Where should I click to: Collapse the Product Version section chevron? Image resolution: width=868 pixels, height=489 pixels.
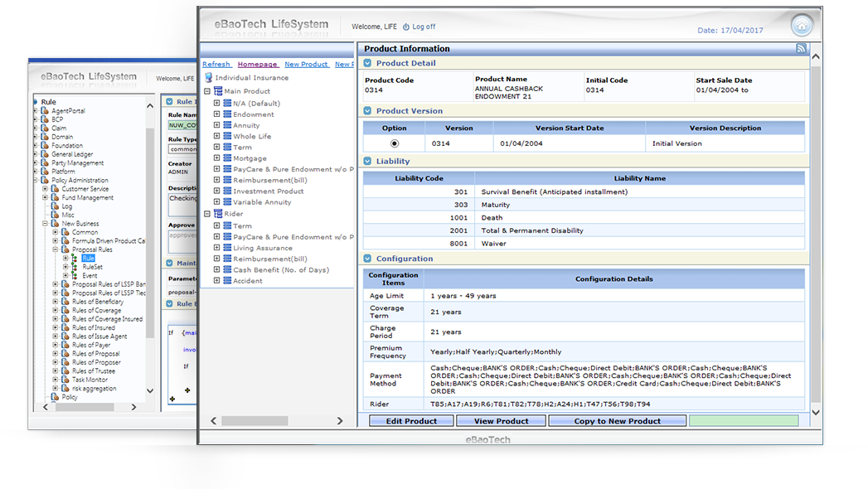tap(367, 110)
